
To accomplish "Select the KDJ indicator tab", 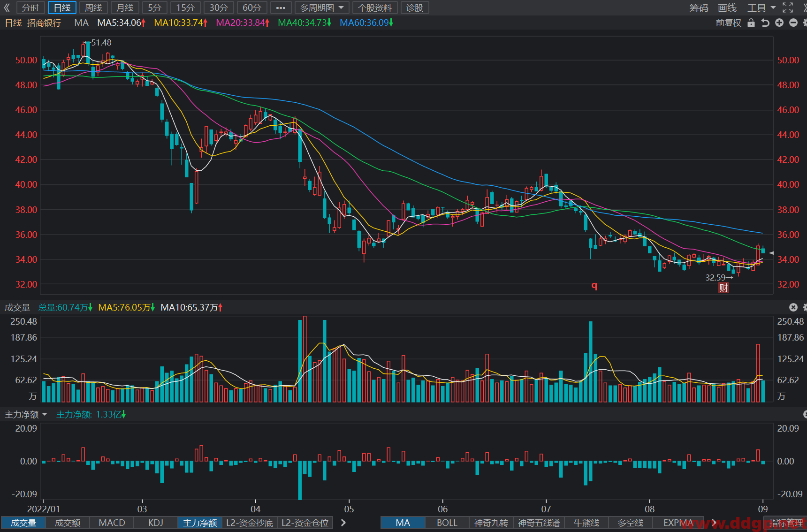I will click(156, 523).
